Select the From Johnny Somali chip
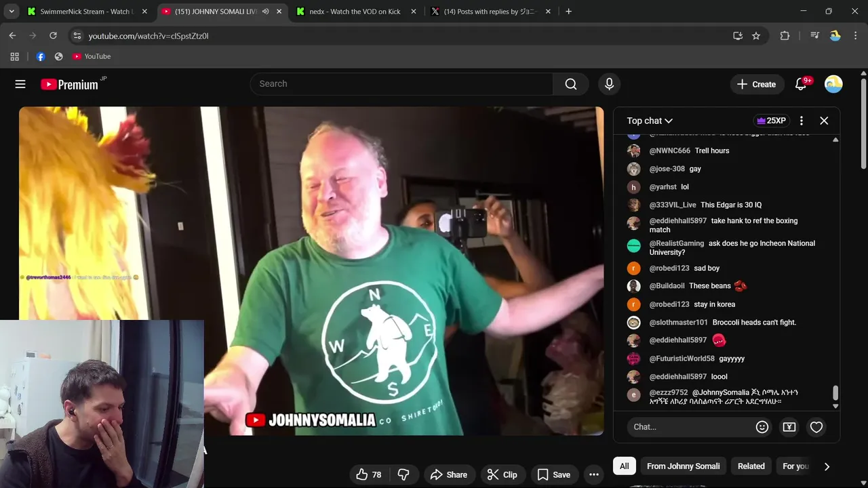This screenshot has width=868, height=488. coord(683,466)
